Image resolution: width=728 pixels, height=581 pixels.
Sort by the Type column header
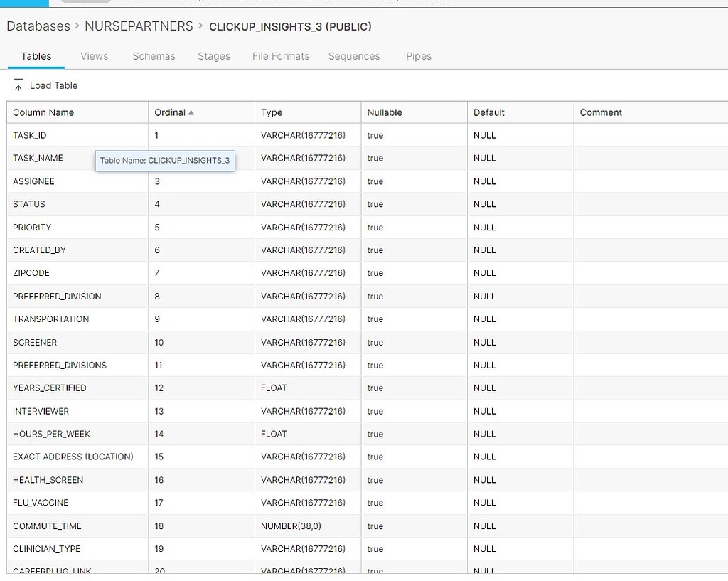[x=272, y=112]
